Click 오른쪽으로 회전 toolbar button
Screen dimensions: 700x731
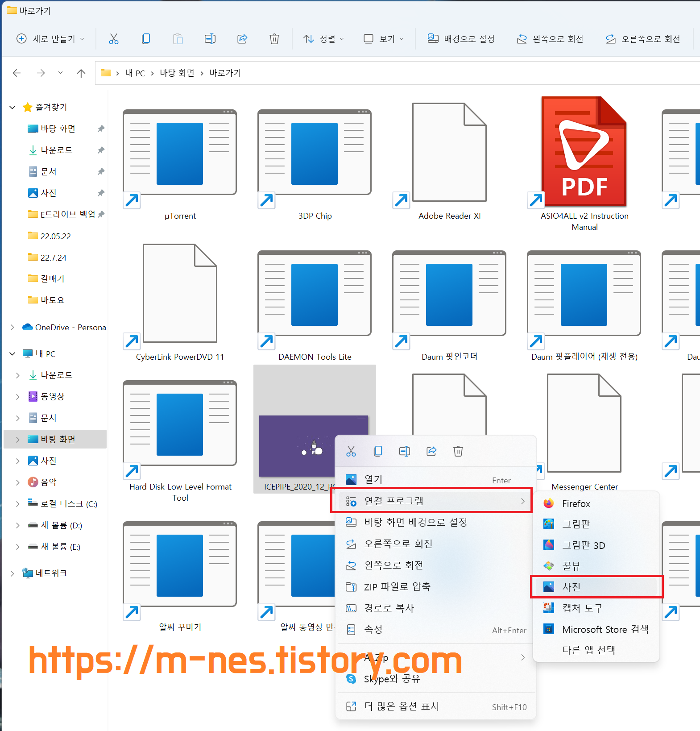pyautogui.click(x=643, y=39)
